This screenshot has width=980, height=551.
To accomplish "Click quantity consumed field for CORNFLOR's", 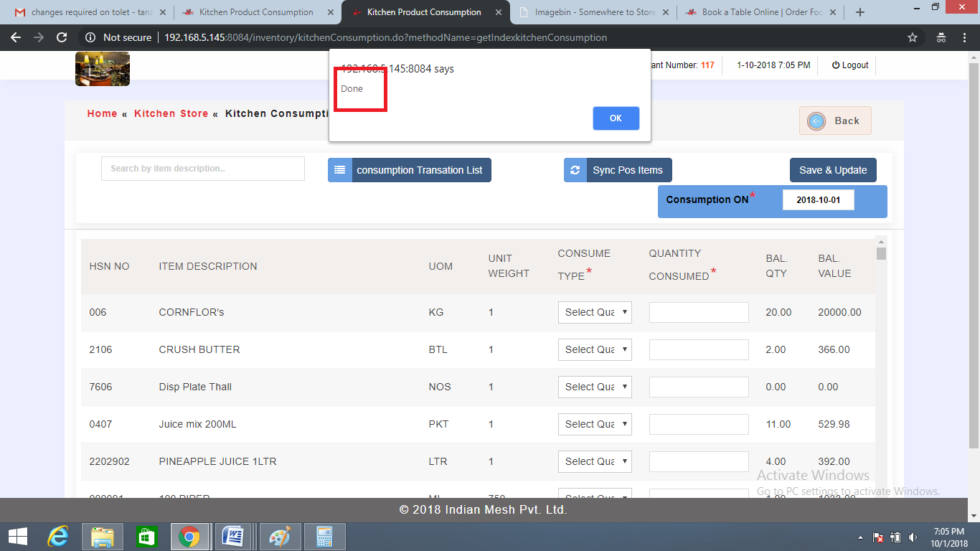I will pyautogui.click(x=699, y=312).
